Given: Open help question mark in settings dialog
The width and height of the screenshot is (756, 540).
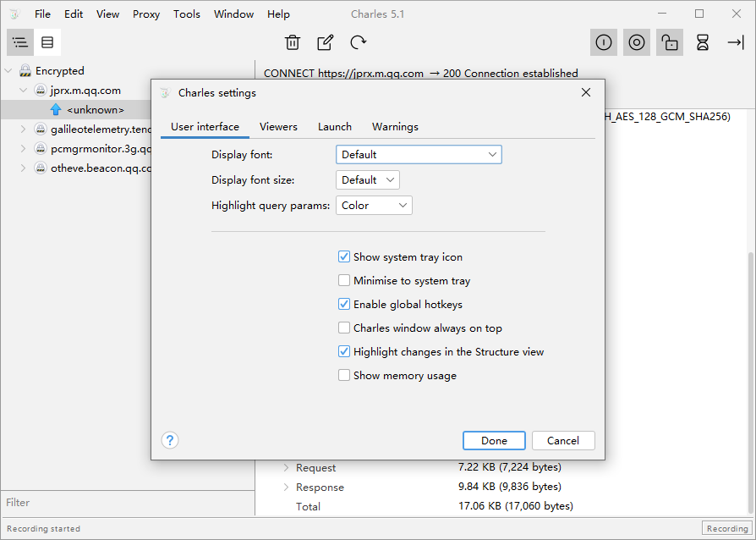Looking at the screenshot, I should pos(170,440).
